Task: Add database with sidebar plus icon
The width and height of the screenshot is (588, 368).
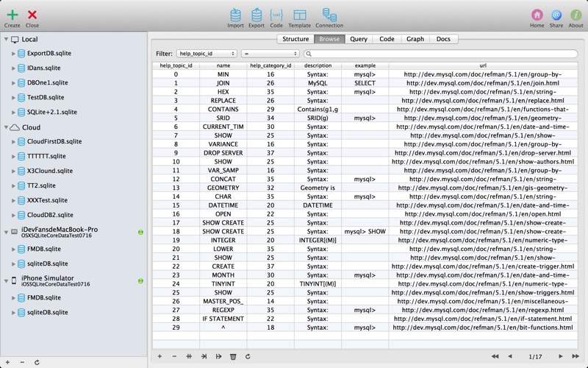Action: pos(7,362)
